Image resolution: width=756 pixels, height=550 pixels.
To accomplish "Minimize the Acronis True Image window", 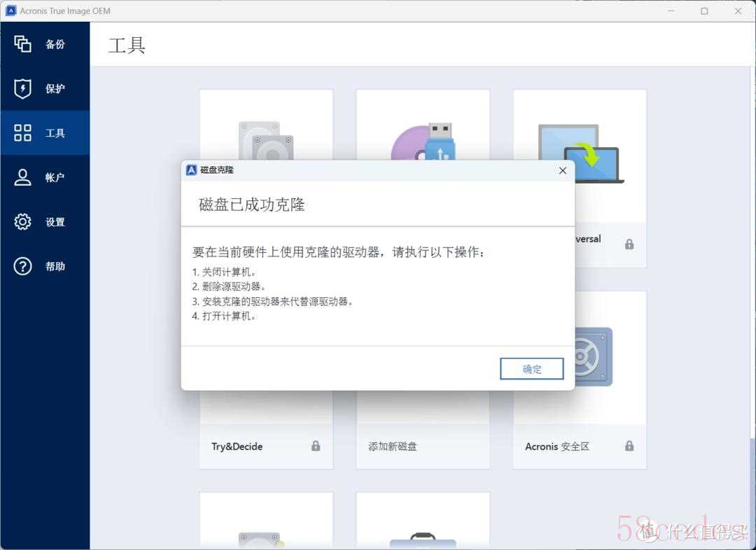I will (671, 11).
